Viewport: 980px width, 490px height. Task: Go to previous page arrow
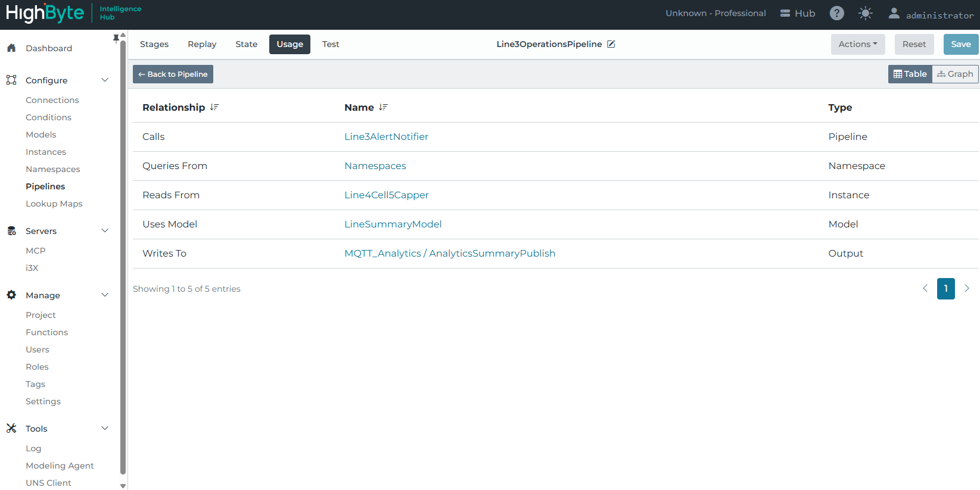point(925,288)
